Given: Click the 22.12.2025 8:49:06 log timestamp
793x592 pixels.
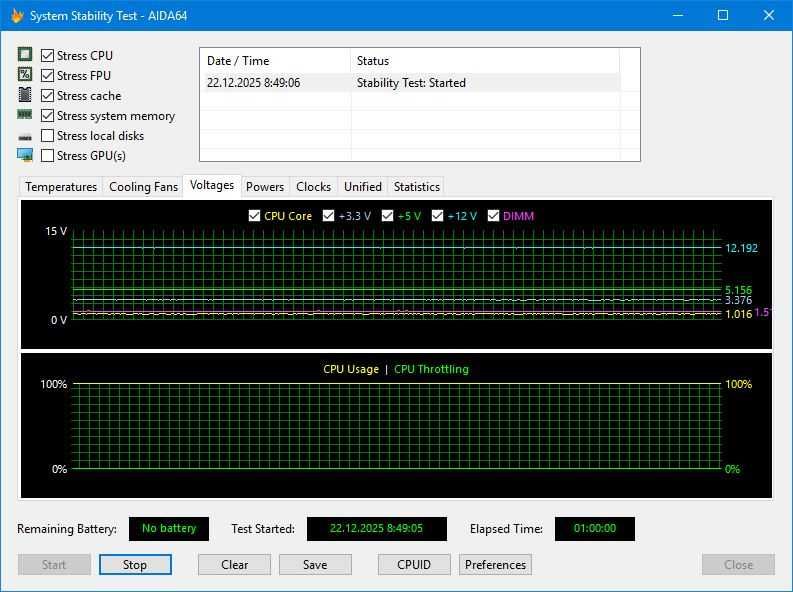Looking at the screenshot, I should tap(253, 82).
